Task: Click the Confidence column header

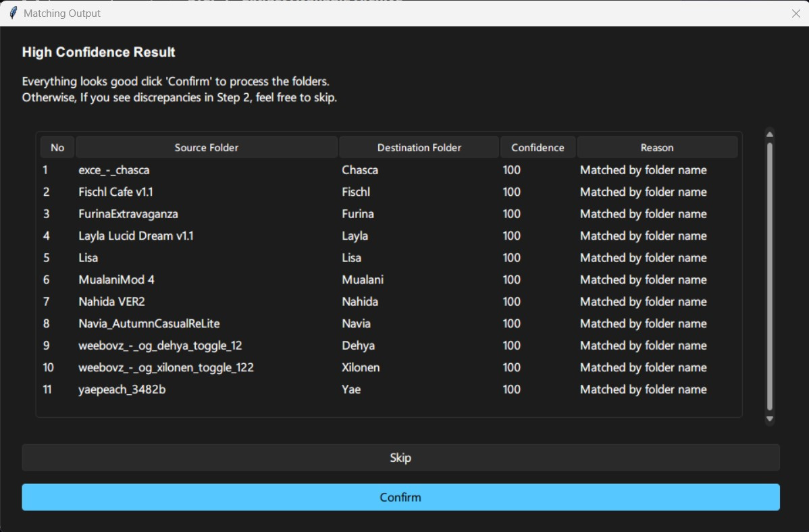Action: pyautogui.click(x=538, y=147)
